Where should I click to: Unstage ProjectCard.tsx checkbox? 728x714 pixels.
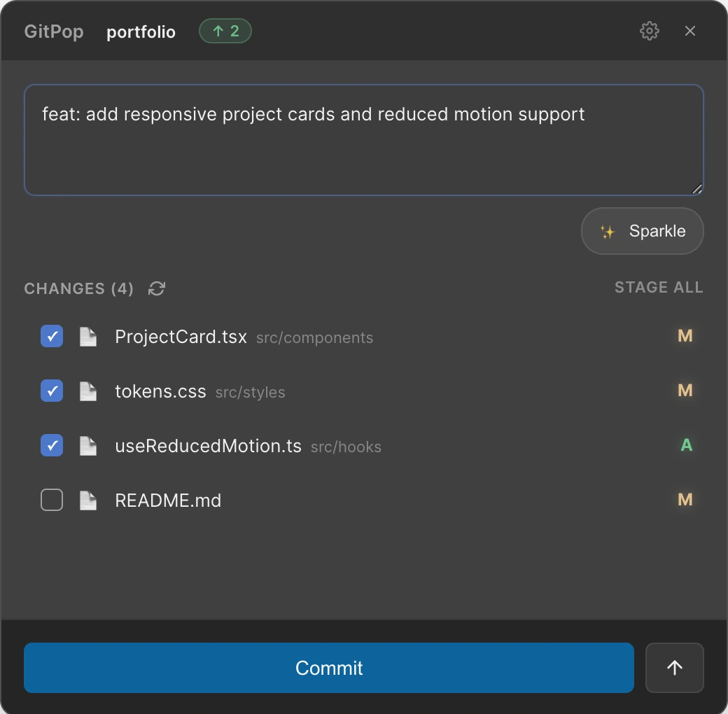pos(52,336)
